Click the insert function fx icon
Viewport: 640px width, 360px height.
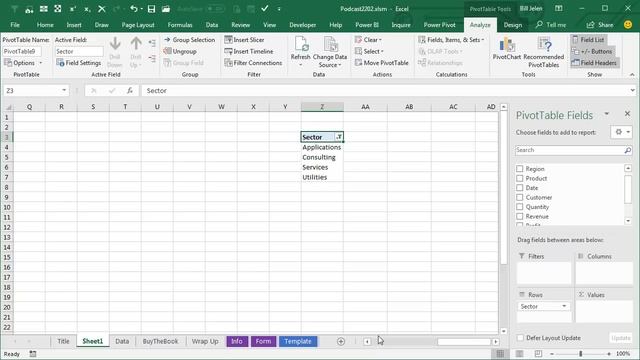(x=130, y=91)
